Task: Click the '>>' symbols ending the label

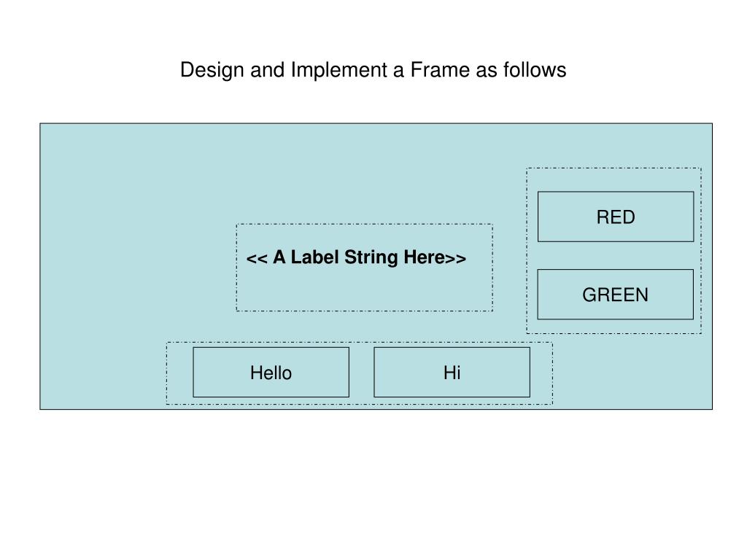Action: 455,259
